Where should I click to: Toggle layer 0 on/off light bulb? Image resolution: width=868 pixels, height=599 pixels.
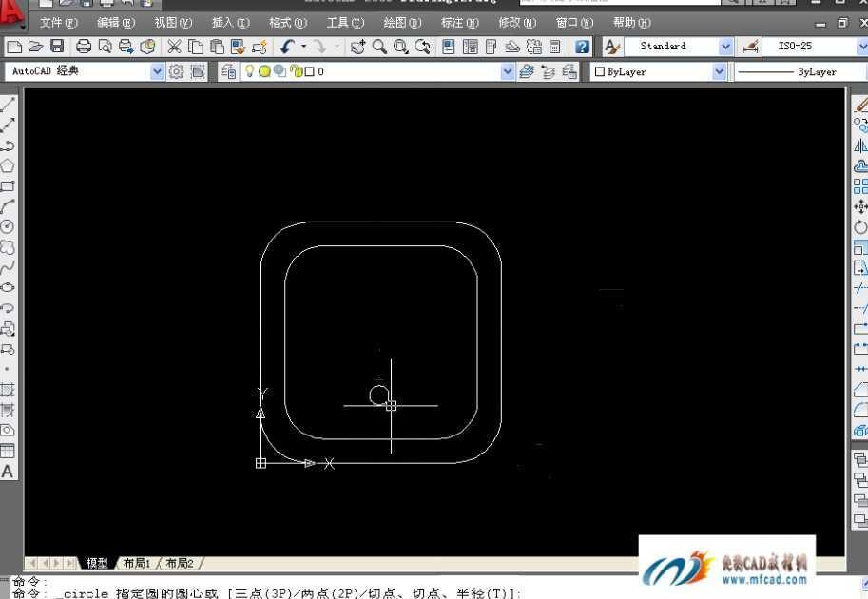[250, 71]
